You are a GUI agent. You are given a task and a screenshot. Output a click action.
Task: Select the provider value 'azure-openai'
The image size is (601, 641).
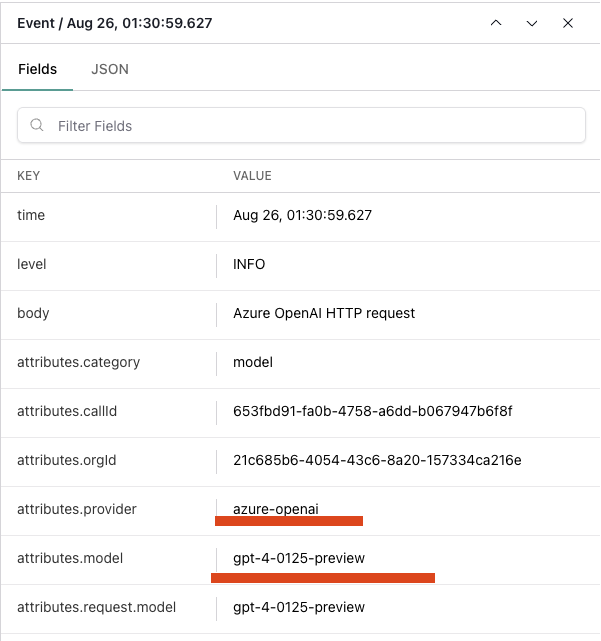[x=276, y=509]
